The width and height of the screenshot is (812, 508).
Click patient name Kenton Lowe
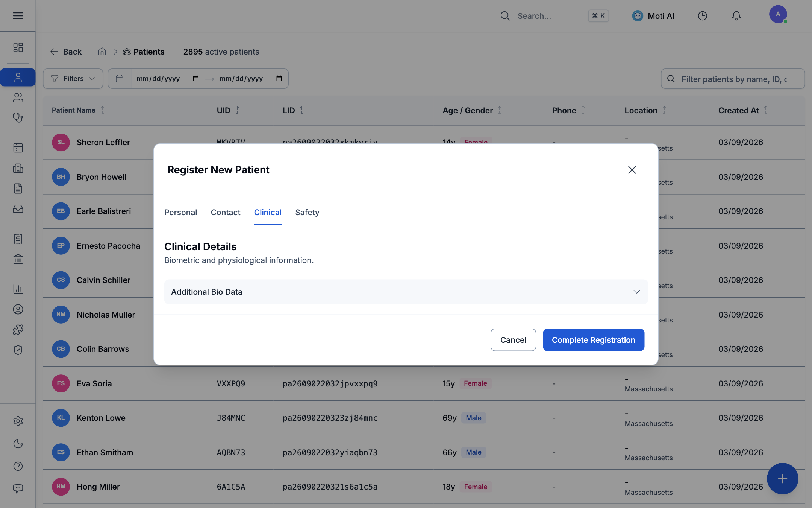pos(101,418)
